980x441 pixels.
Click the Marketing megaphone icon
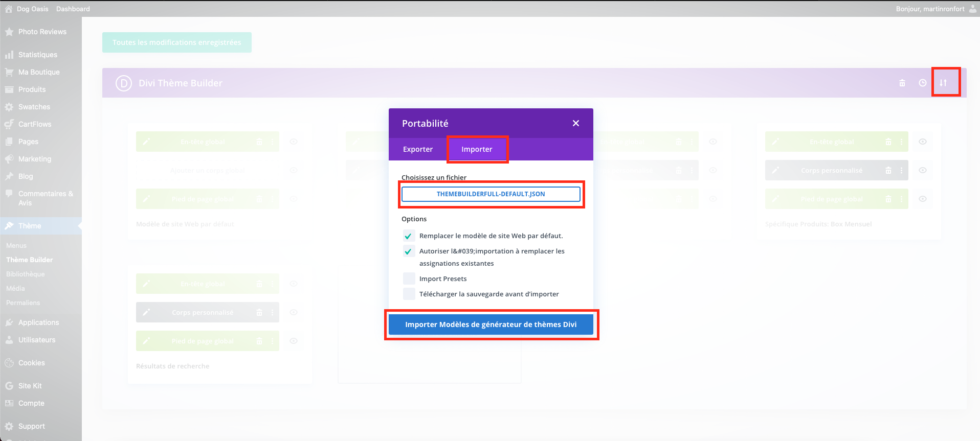(9, 159)
